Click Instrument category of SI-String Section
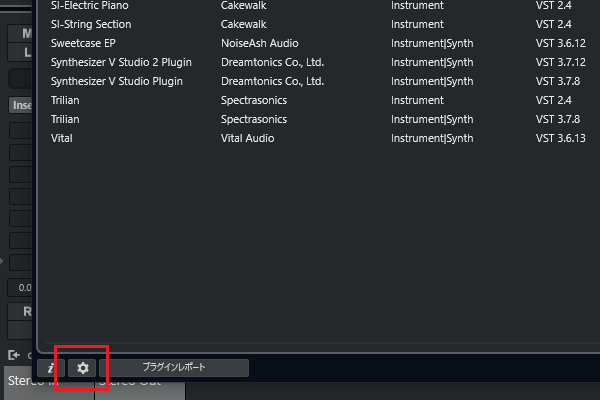 point(417,24)
